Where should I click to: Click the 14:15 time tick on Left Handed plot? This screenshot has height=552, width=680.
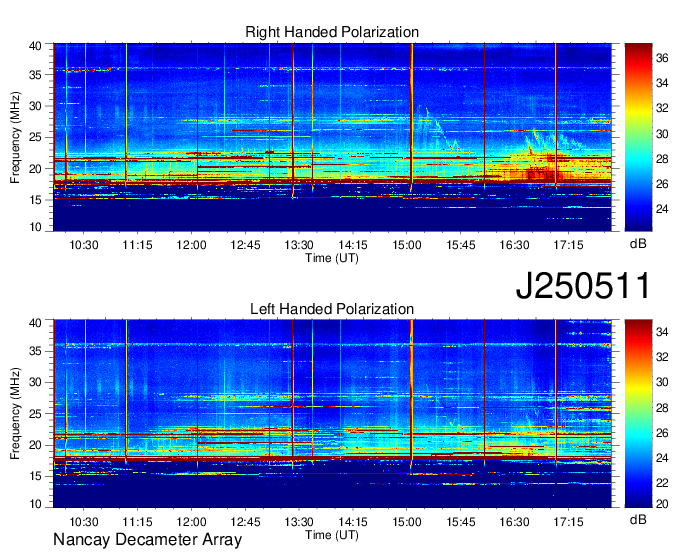tap(353, 522)
